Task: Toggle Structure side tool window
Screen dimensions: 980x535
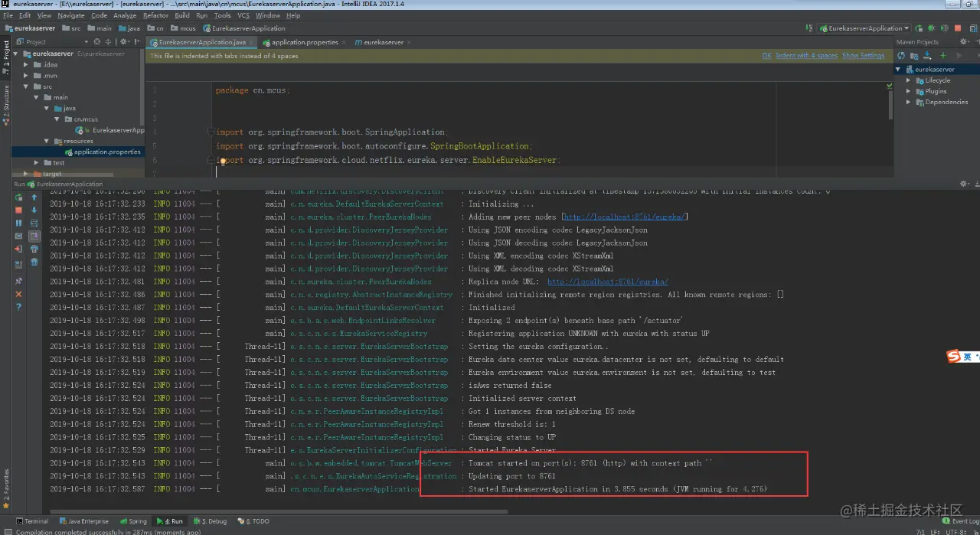Action: 6,105
